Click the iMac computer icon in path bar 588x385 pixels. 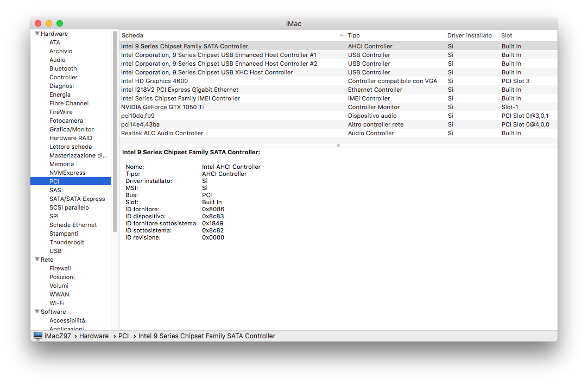[x=38, y=336]
